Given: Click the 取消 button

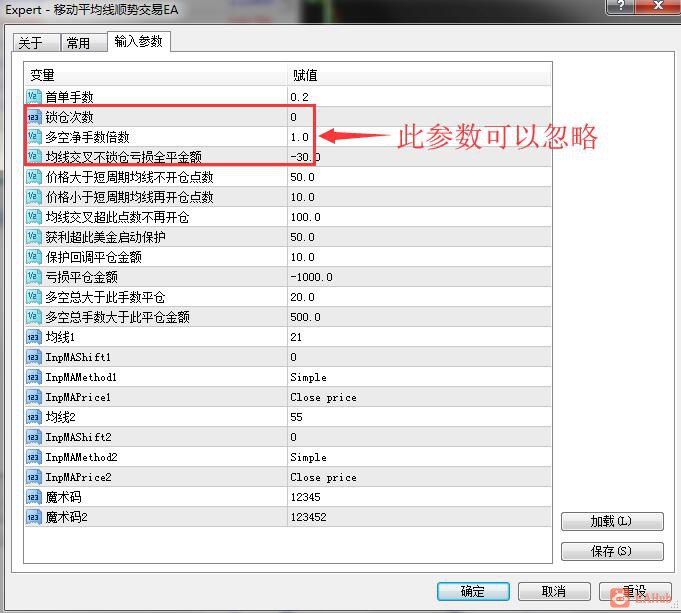Looking at the screenshot, I should [554, 591].
